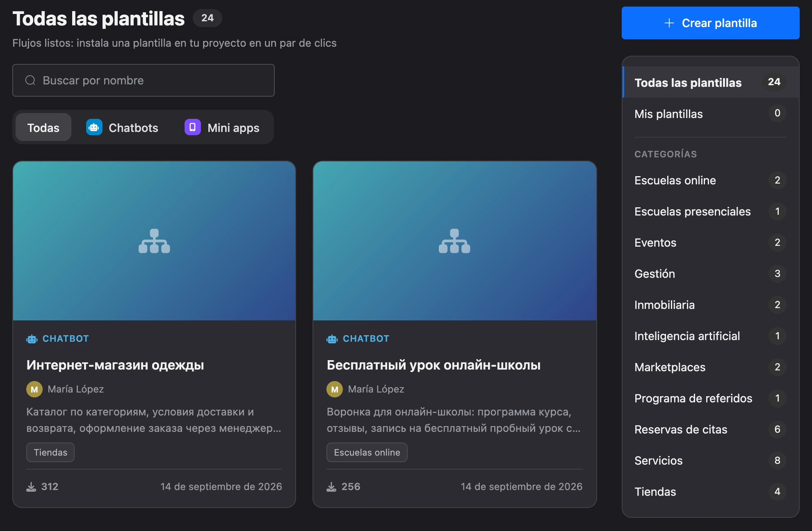Filter by Programa de referidos category
This screenshot has height=531, width=812.
[x=710, y=398]
